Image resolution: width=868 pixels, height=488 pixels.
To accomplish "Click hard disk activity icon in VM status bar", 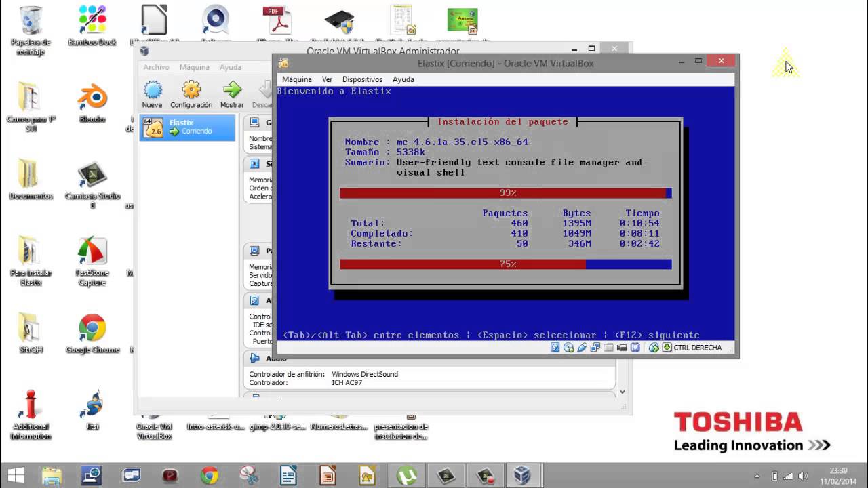I will click(555, 348).
